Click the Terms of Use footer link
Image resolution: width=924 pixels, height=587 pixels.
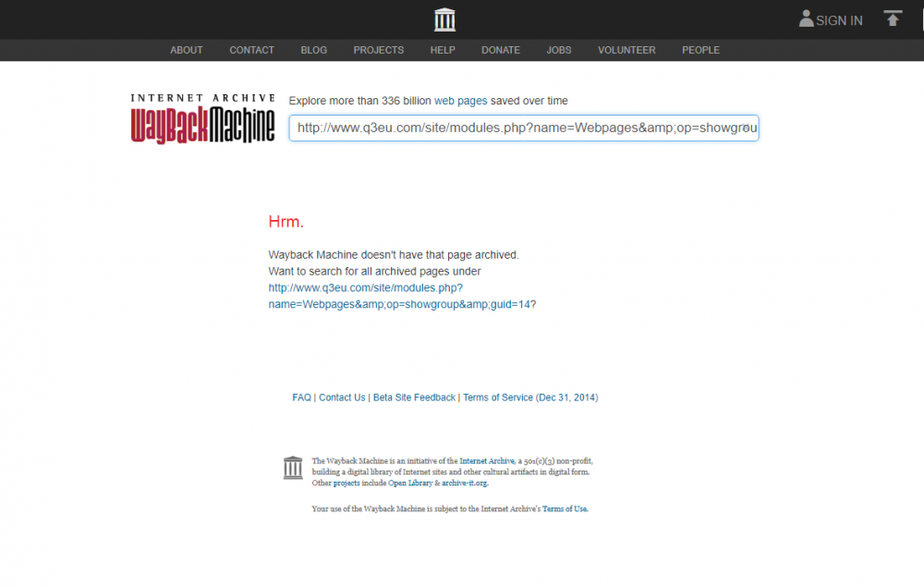[x=565, y=508]
